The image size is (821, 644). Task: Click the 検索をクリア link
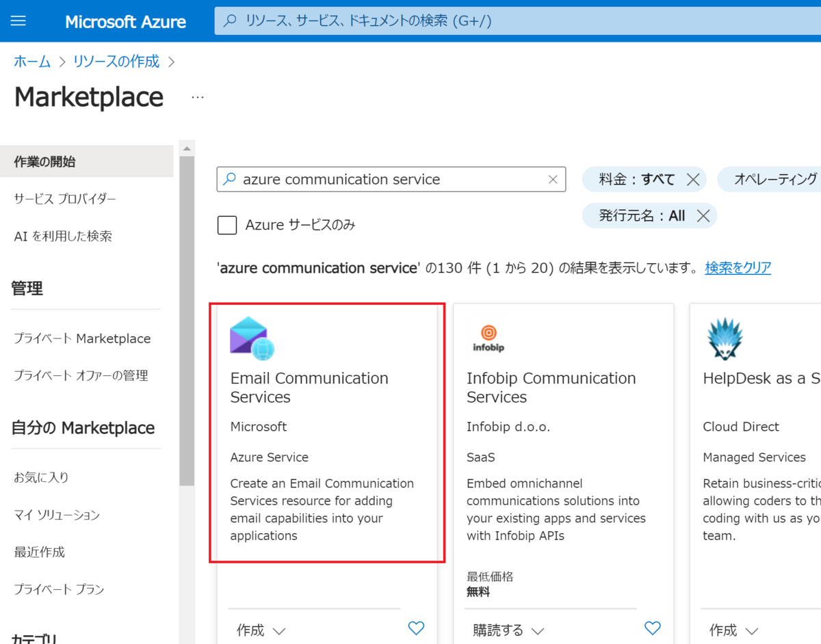738,267
